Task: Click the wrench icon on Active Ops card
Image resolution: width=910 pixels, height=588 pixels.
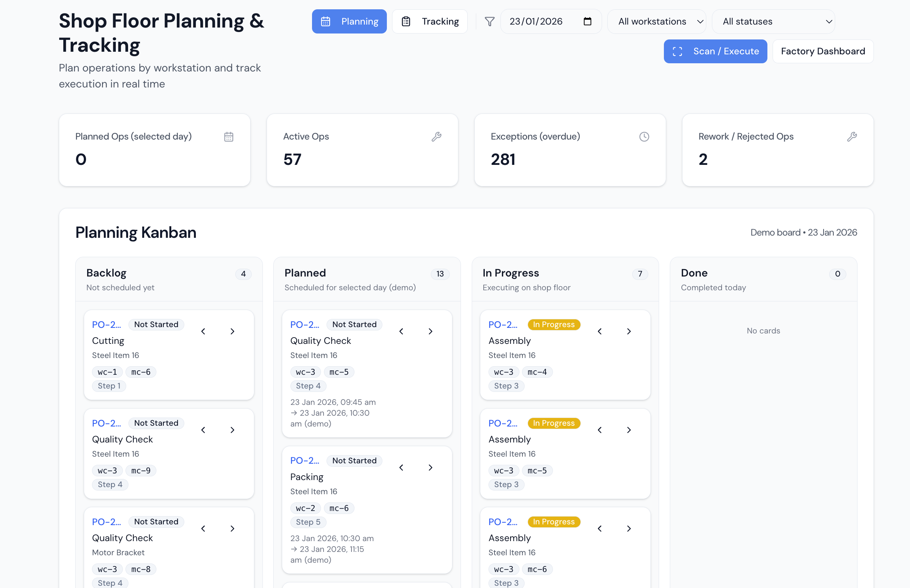Action: click(x=437, y=136)
